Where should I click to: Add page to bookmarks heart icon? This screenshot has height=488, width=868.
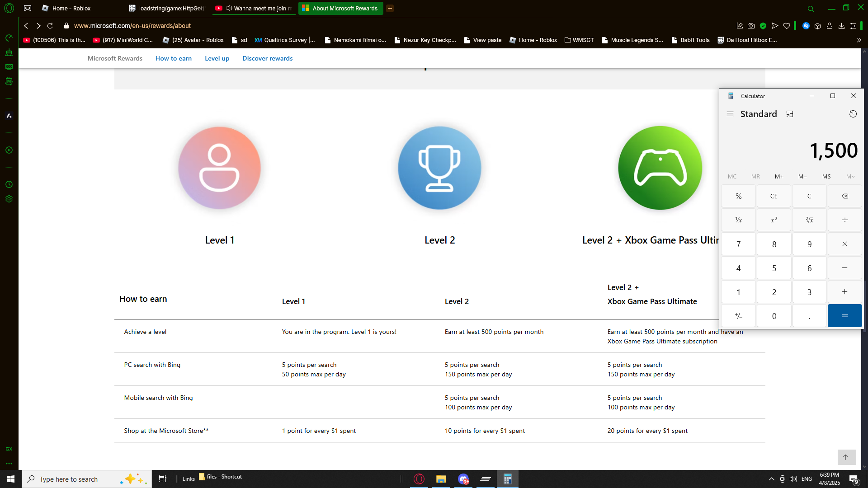(x=787, y=26)
